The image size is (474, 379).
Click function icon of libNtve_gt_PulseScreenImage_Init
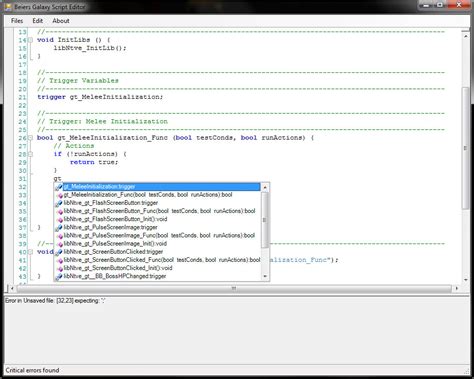coord(60,244)
